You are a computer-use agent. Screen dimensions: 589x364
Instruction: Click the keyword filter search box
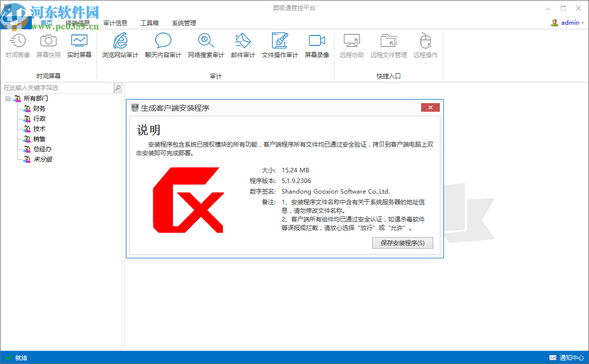click(56, 87)
